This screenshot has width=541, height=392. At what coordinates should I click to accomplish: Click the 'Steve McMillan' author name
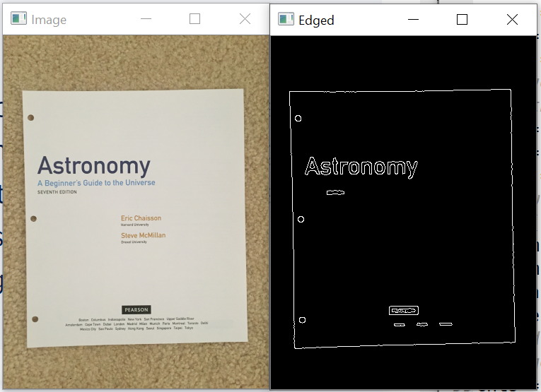(x=143, y=235)
